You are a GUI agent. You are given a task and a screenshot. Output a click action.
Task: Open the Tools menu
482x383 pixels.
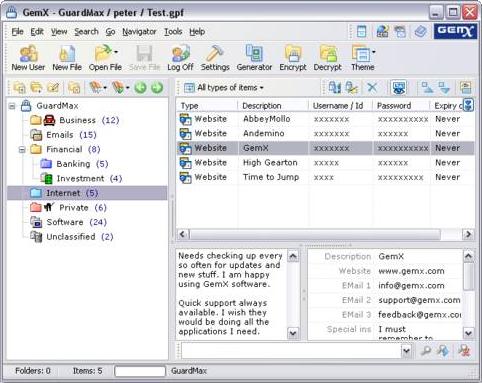point(173,32)
